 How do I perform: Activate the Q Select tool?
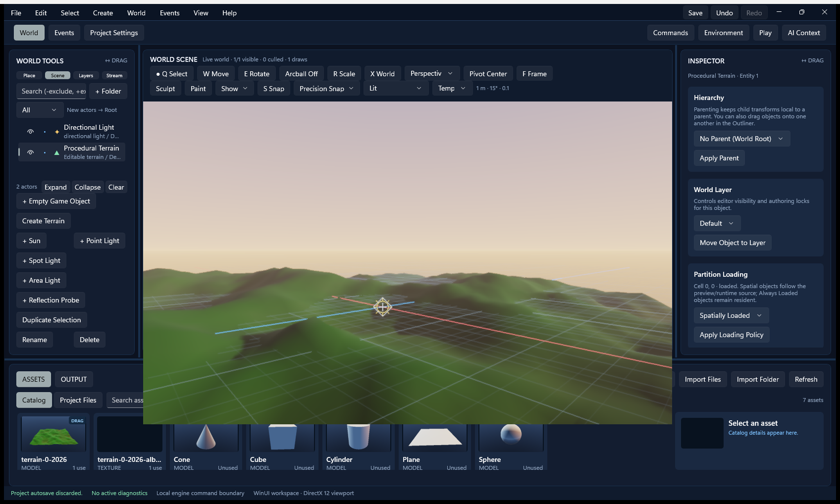tap(171, 74)
